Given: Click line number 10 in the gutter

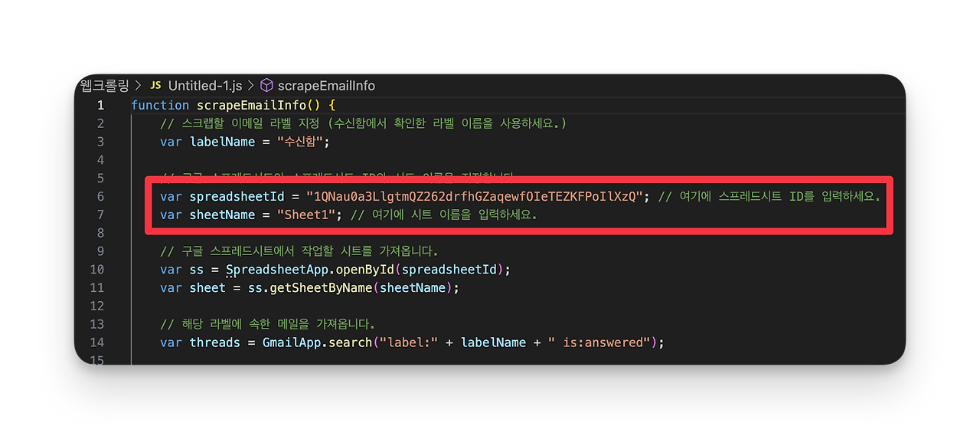Looking at the screenshot, I should [96, 269].
